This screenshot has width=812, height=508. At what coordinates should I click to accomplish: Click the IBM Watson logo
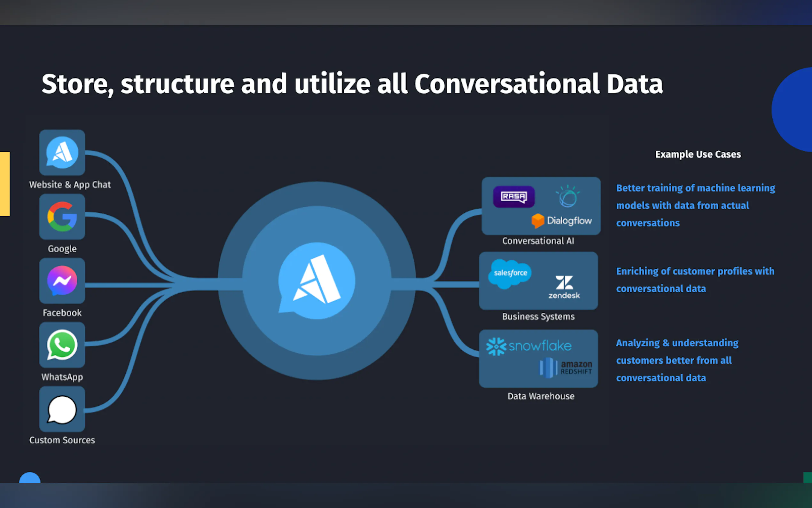tap(568, 196)
